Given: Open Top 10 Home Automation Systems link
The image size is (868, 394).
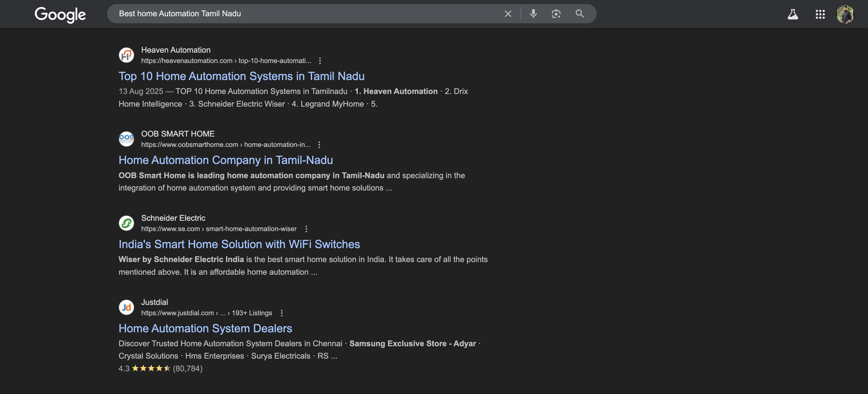Looking at the screenshot, I should coord(241,76).
